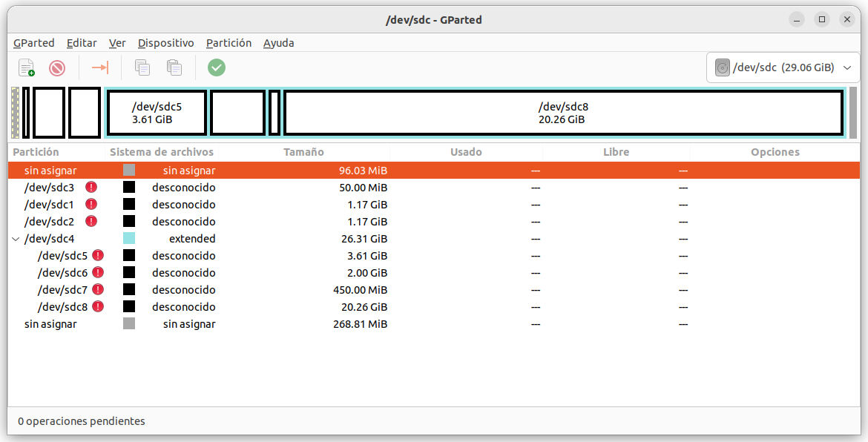This screenshot has height=442, width=868.
Task: Collapse the /dev/sdc4 extended partition tree
Action: click(x=16, y=239)
